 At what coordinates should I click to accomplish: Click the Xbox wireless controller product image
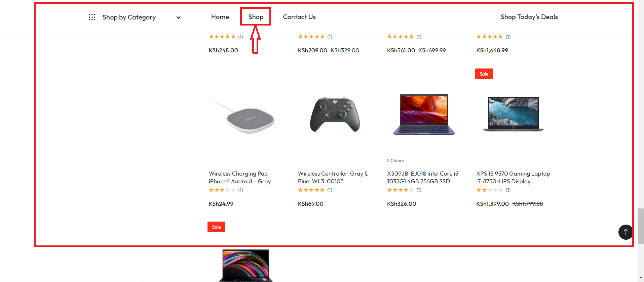click(x=334, y=114)
